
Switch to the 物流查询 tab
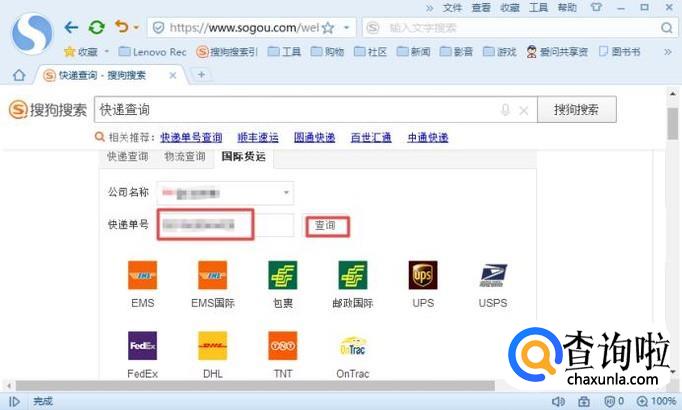185,157
